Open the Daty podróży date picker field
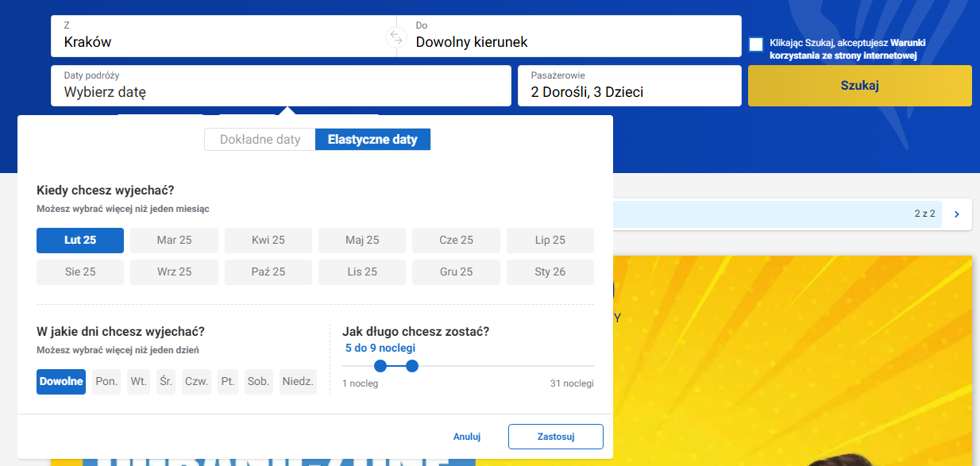 tap(281, 86)
